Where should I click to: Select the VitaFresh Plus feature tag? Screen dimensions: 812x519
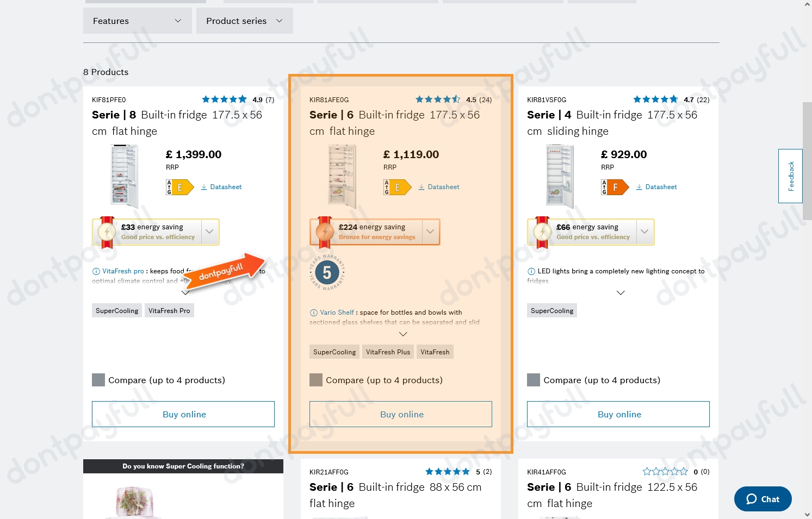pos(388,352)
